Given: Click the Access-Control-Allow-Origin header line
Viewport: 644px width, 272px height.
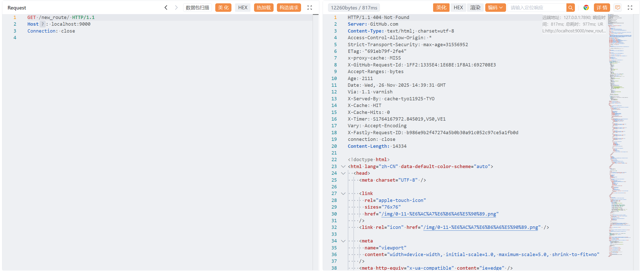Looking at the screenshot, I should 390,38.
